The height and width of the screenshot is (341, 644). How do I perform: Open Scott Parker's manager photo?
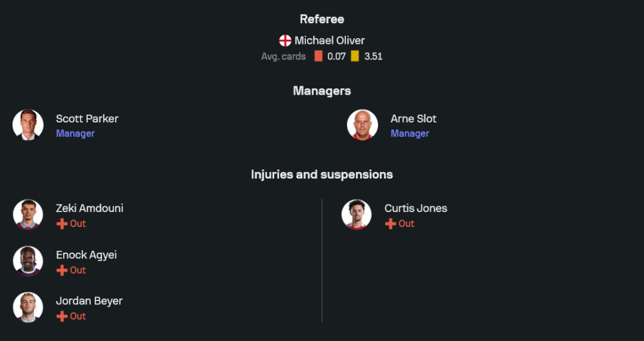(28, 124)
